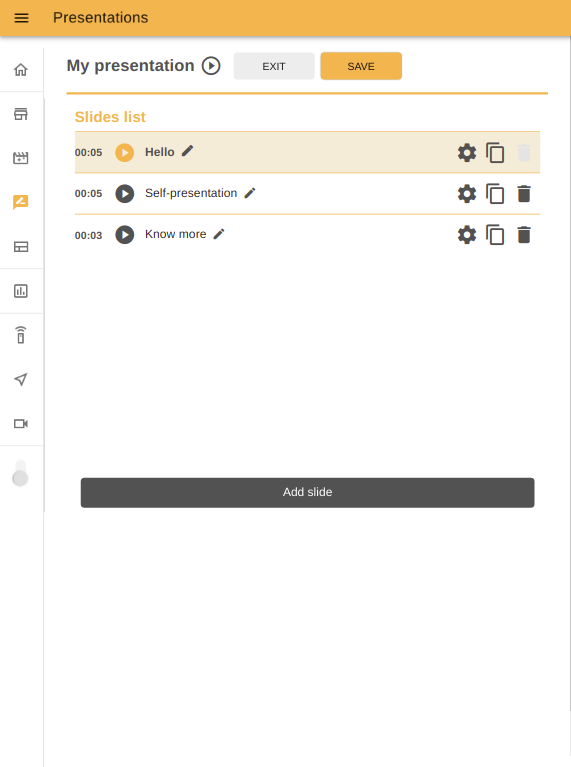Click the Add slide button

coord(307,493)
